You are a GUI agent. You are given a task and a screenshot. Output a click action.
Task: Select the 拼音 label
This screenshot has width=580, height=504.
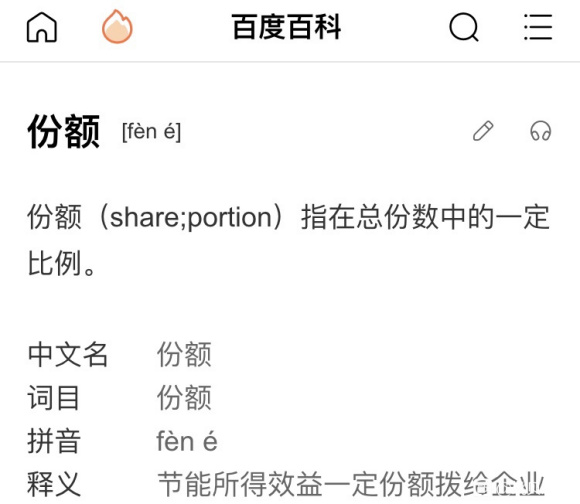54,441
